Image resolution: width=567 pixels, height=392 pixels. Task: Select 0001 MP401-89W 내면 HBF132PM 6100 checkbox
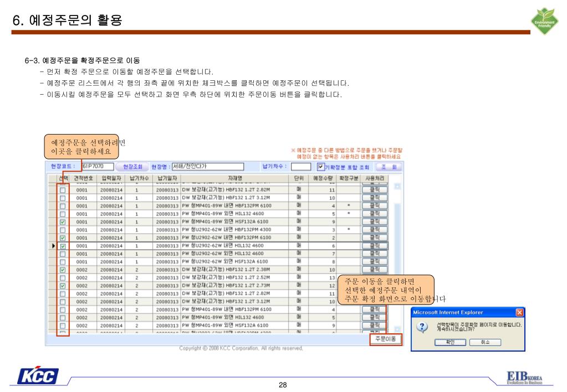tap(63, 206)
